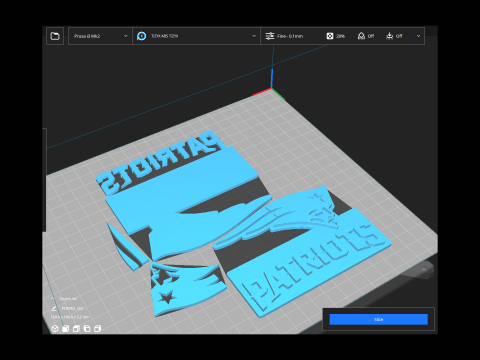Open the Prusa i3 Mk2 printer dropdown

click(100, 36)
